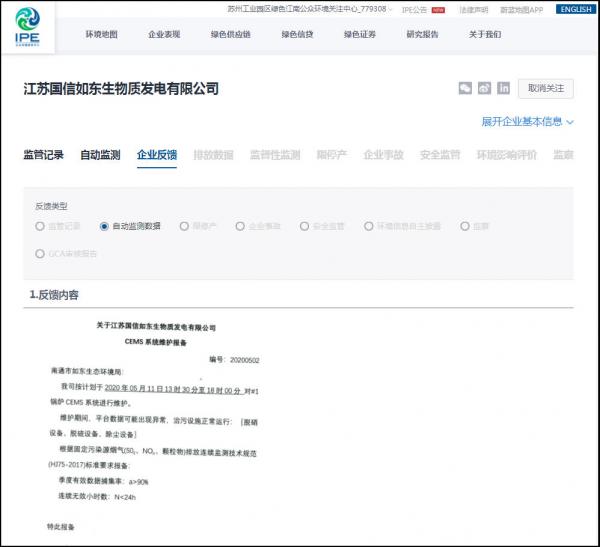600x547 pixels.
Task: Open 关于我们 in main navigation
Action: (485, 34)
